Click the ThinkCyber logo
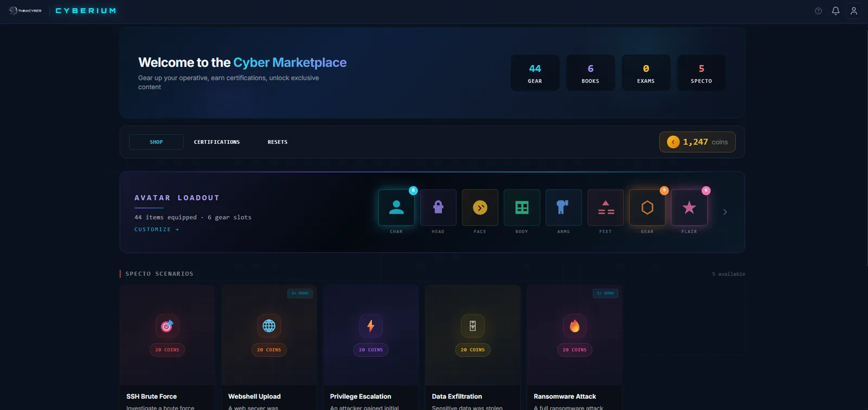 [25, 10]
